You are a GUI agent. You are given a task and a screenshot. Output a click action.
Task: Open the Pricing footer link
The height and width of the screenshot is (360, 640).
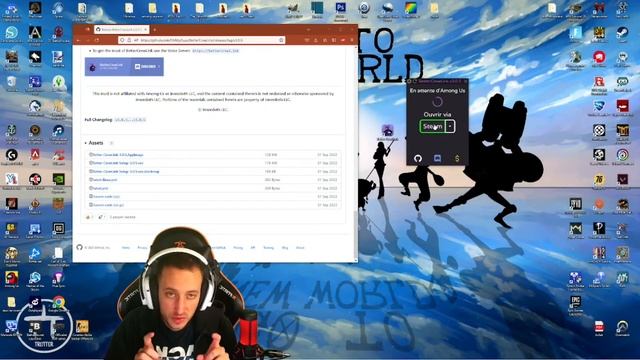[x=238, y=248]
